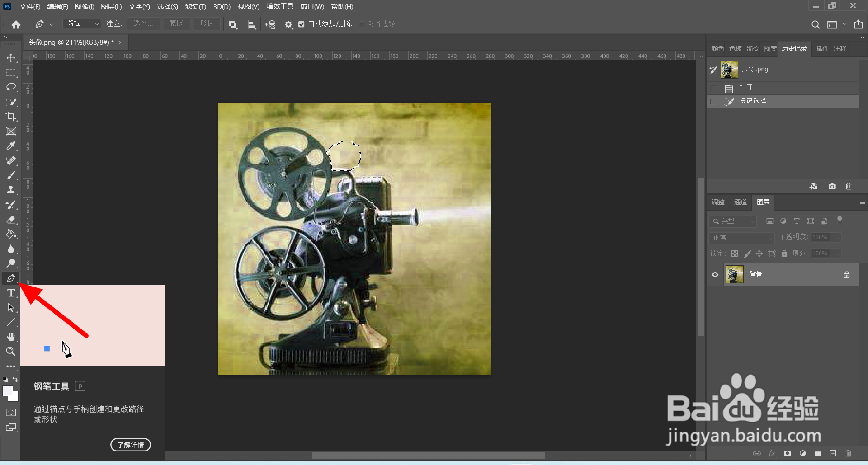
Task: Select the Zoom tool
Action: [x=11, y=351]
